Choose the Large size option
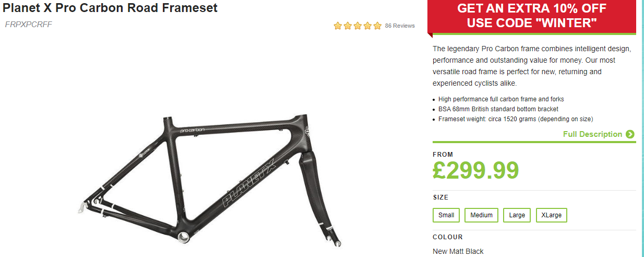Viewport: 644px width, 257px height. (517, 215)
